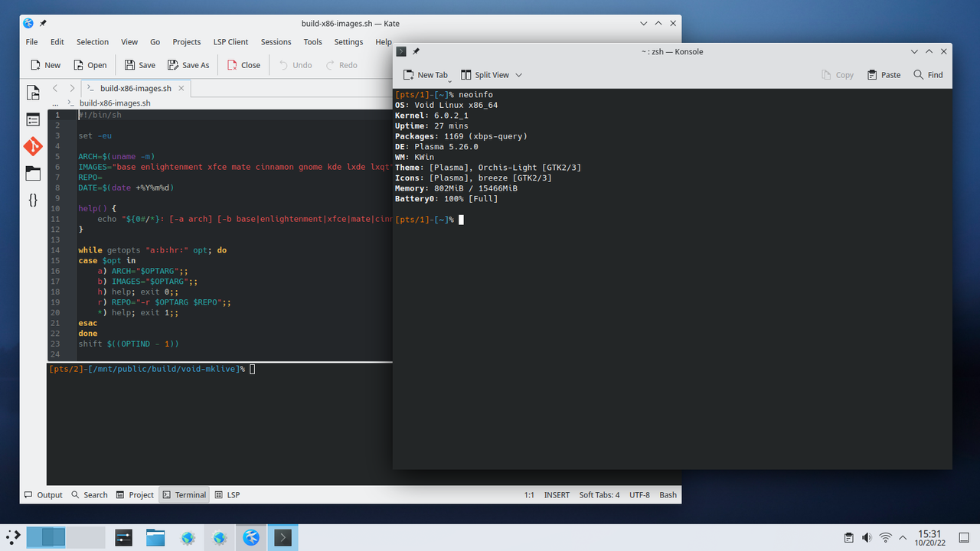Viewport: 980px width, 551px height.
Task: Click Split View in Konsole toolbar
Action: (x=485, y=75)
